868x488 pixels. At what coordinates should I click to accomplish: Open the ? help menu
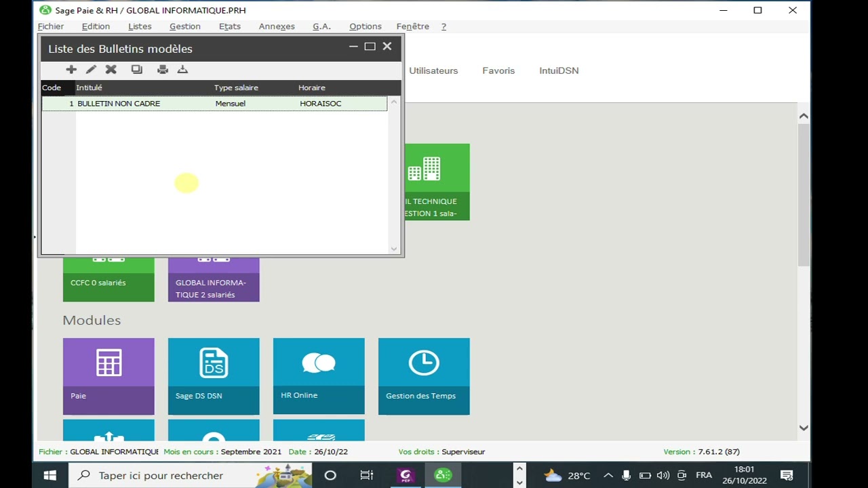coord(443,26)
